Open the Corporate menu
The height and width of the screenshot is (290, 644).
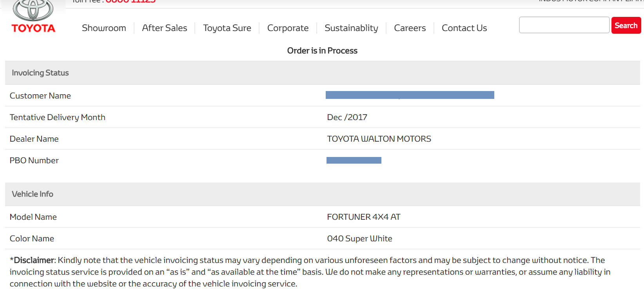(288, 28)
